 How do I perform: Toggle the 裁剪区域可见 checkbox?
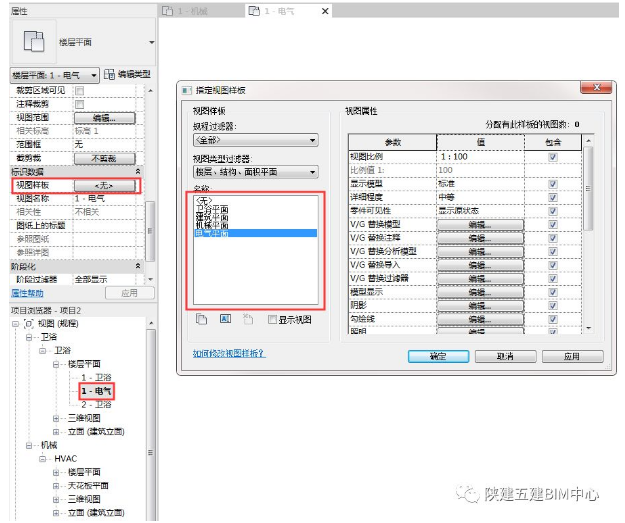80,91
